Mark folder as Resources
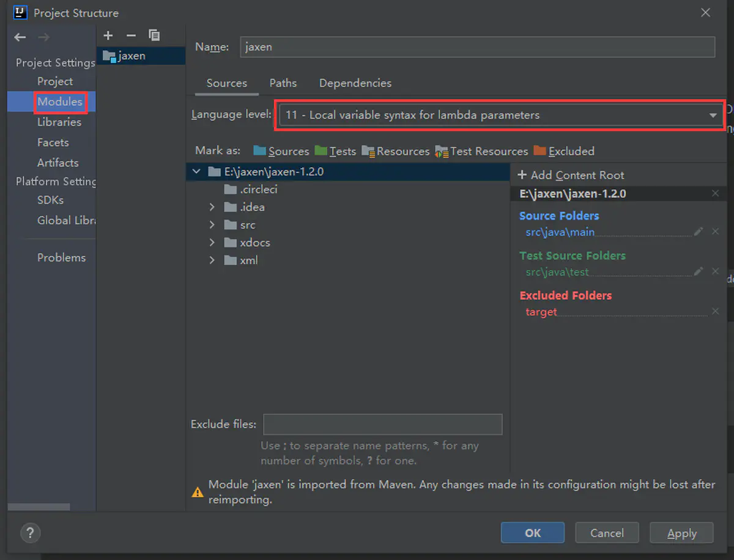734x560 pixels. coord(396,151)
